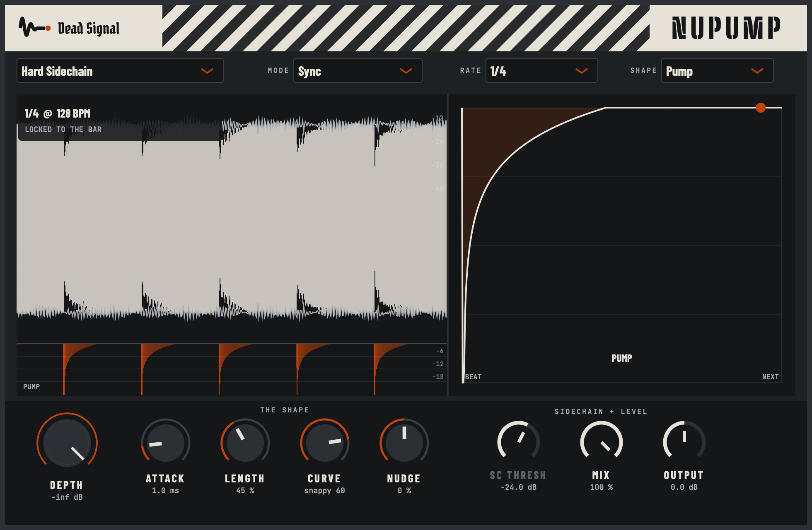
Task: Open the Shape dropdown set to Pump
Action: pyautogui.click(x=717, y=71)
